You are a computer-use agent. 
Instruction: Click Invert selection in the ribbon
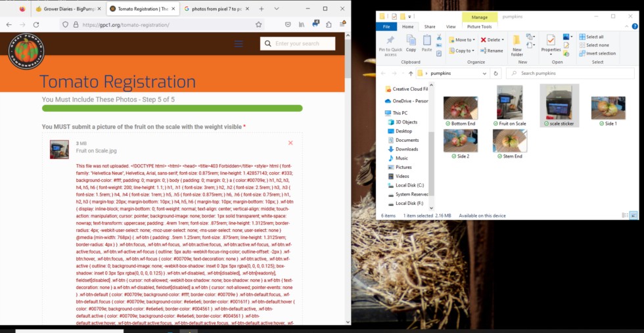(600, 53)
